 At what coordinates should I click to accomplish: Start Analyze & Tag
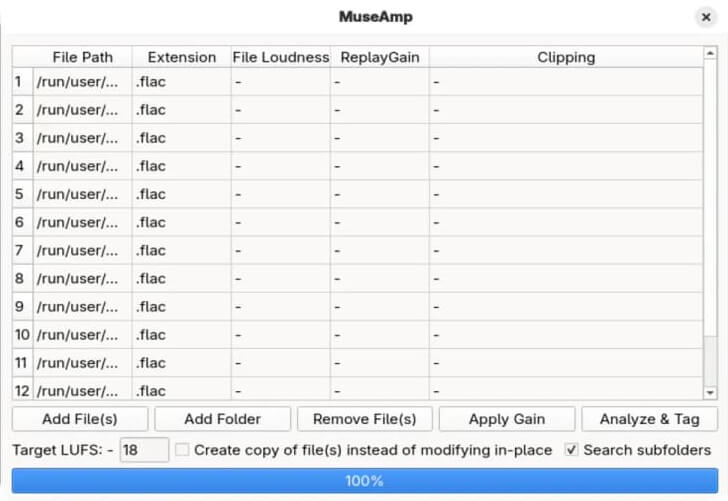[650, 419]
